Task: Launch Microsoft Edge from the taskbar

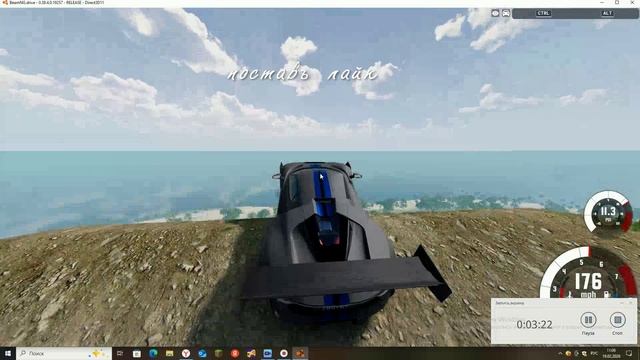Action: (x=153, y=353)
